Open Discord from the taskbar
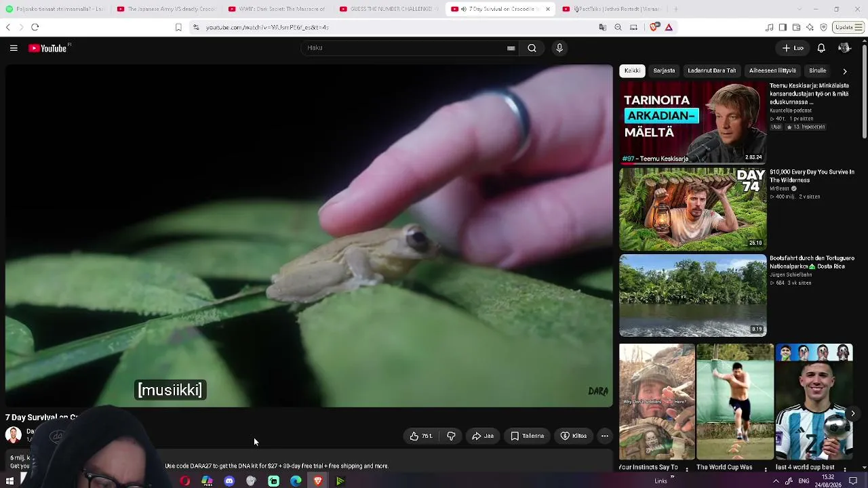Screen dimensions: 868x488 tap(229, 481)
